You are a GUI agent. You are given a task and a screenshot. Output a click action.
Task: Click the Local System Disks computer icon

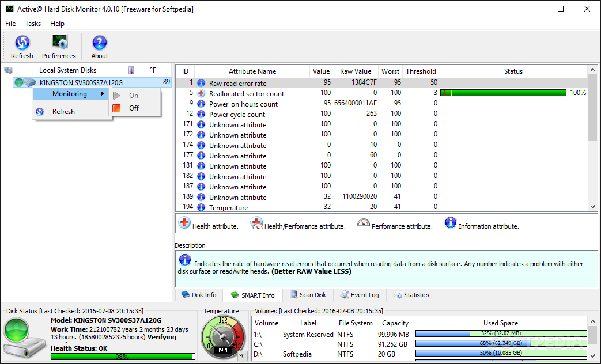(9, 70)
